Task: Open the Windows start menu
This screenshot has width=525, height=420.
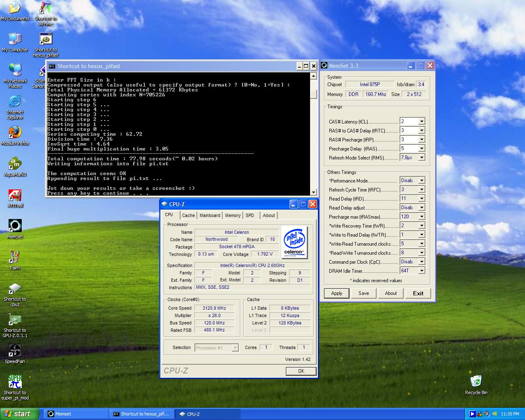Action: 20,414
